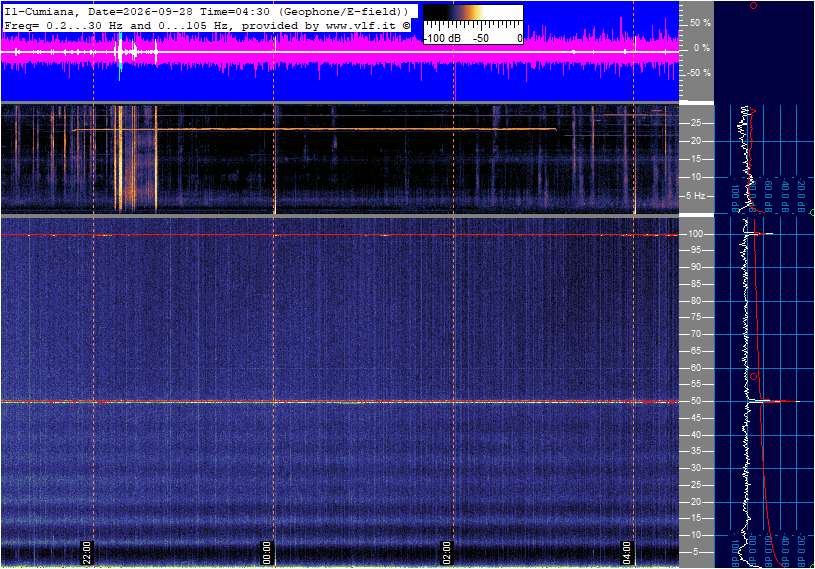Click the dB color scale bar
The width and height of the screenshot is (815, 569).
click(473, 24)
